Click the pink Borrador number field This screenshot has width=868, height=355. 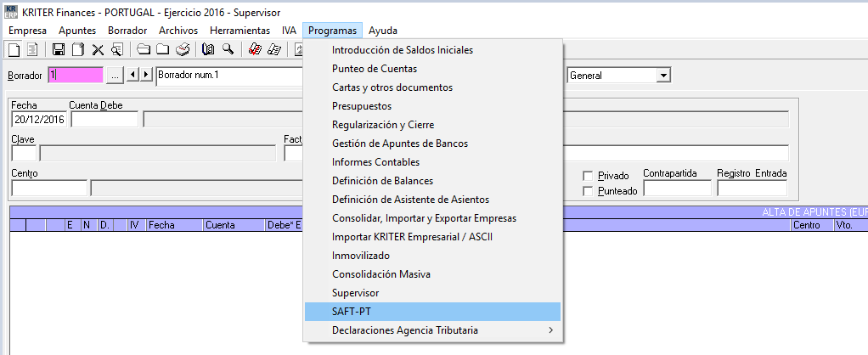pos(76,76)
